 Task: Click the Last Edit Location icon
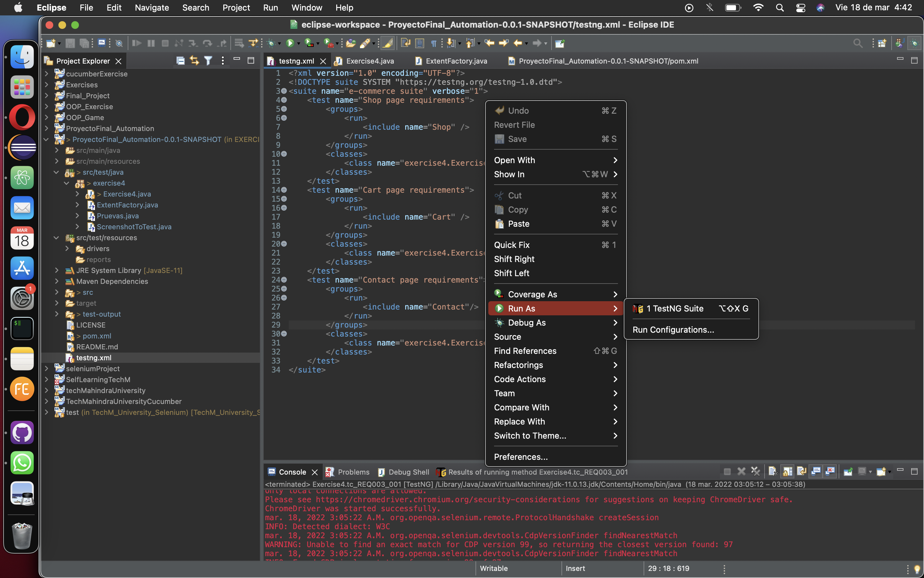click(489, 43)
